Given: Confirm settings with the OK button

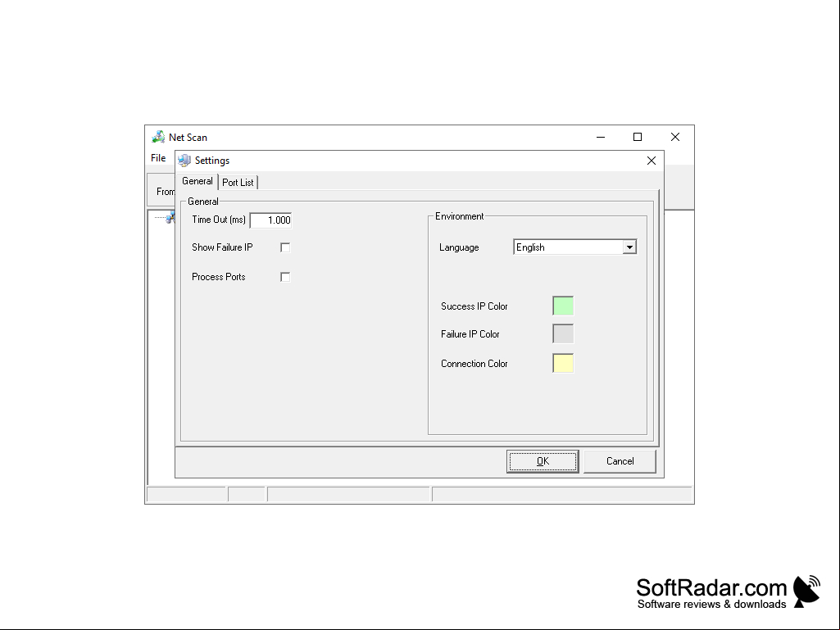Looking at the screenshot, I should [543, 461].
